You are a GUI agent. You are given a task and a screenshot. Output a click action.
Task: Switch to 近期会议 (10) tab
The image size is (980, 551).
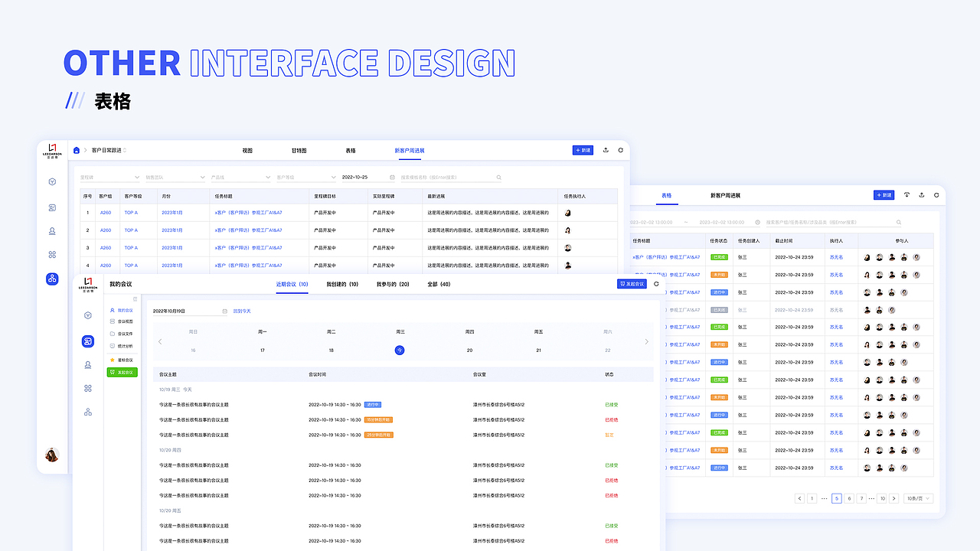click(292, 284)
